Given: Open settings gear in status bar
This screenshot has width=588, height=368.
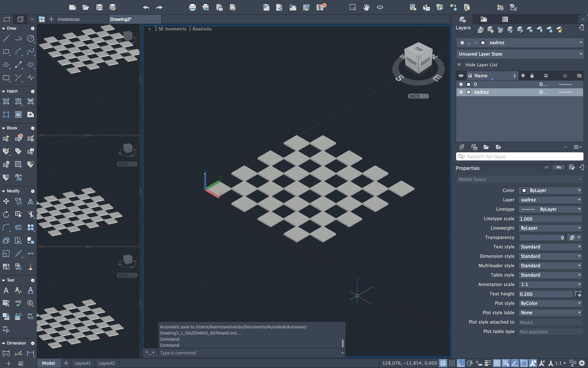Looking at the screenshot, I should tap(582, 363).
